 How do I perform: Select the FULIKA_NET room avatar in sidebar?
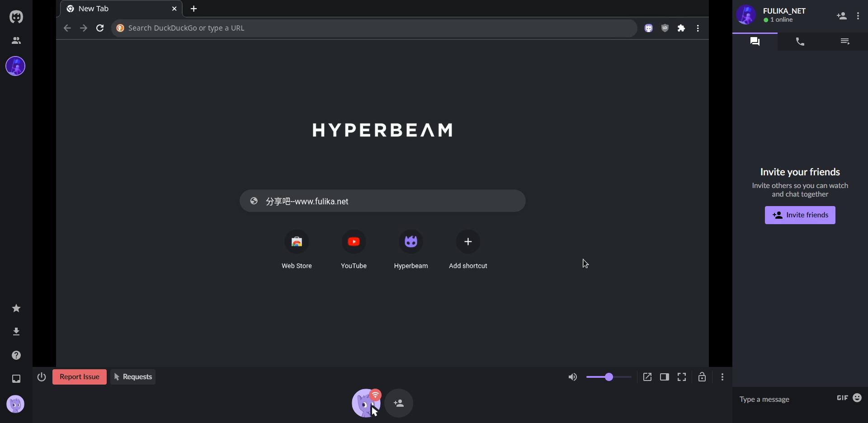[x=15, y=66]
